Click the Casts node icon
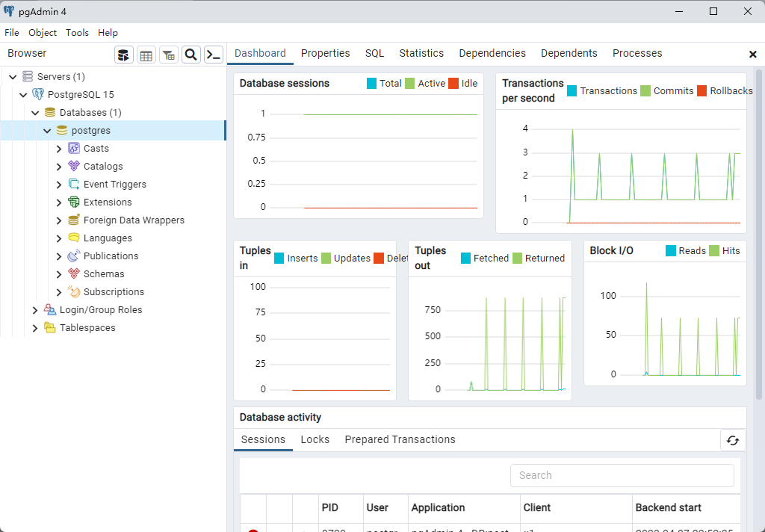The width and height of the screenshot is (765, 532). [74, 149]
